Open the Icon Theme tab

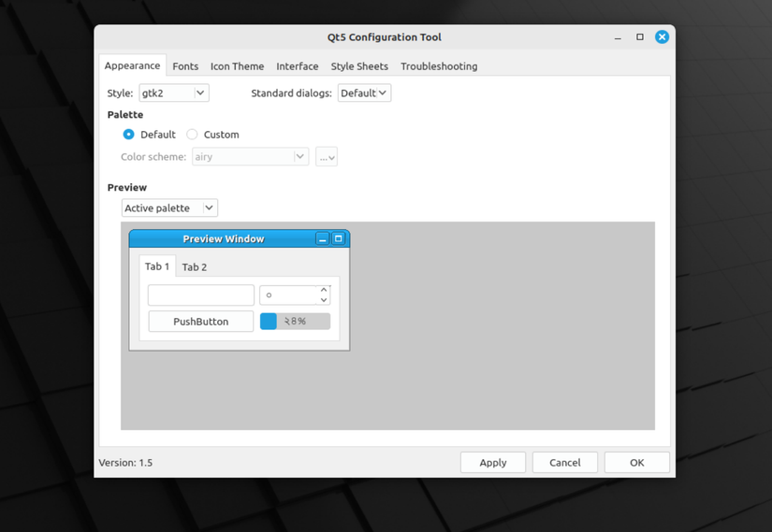coord(237,66)
